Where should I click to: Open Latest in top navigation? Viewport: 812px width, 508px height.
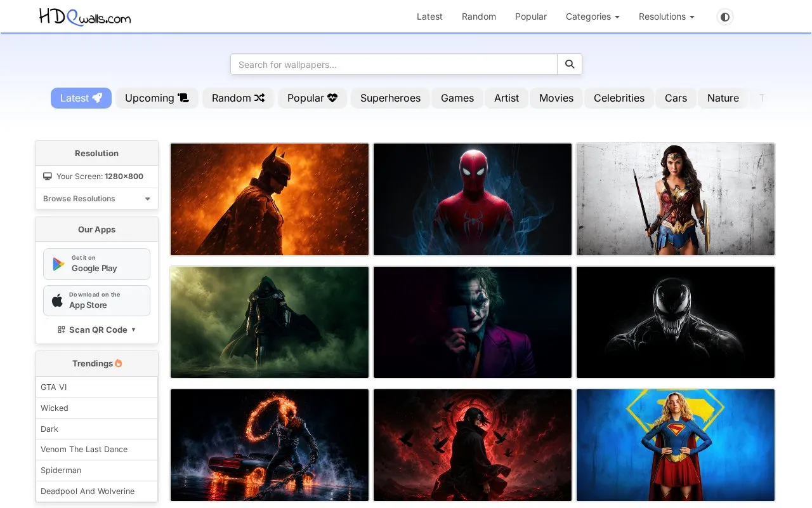[429, 17]
